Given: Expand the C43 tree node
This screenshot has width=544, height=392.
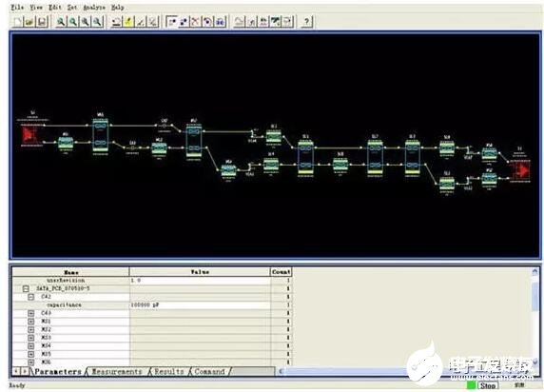Looking at the screenshot, I should point(30,313).
